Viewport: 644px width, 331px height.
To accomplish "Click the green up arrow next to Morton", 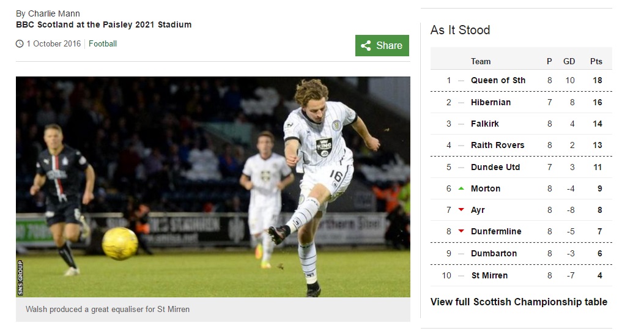I will pyautogui.click(x=461, y=188).
